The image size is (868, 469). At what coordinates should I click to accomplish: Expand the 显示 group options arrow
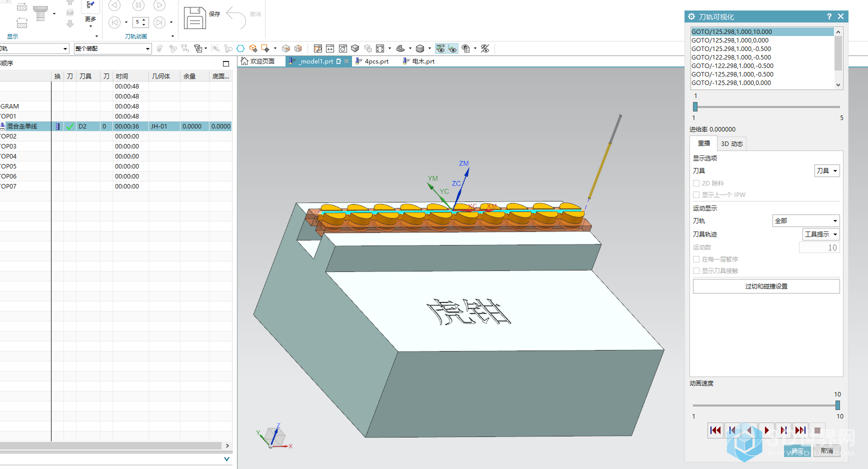[96, 36]
